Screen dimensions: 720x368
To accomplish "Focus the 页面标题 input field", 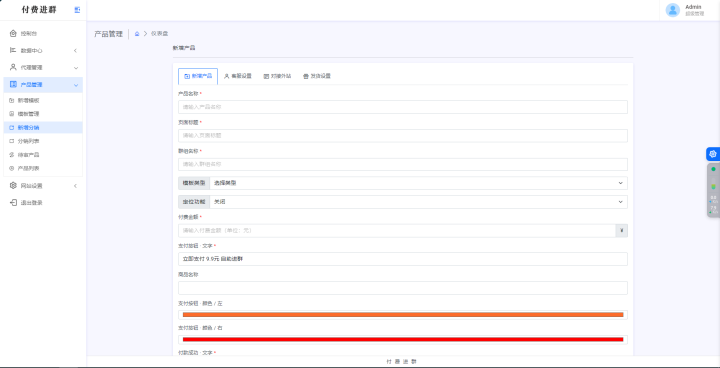I will (403, 136).
